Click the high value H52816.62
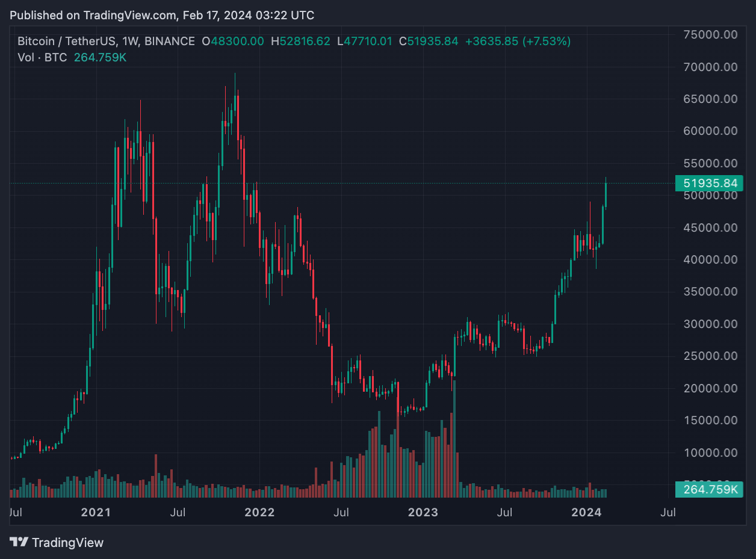 point(300,42)
